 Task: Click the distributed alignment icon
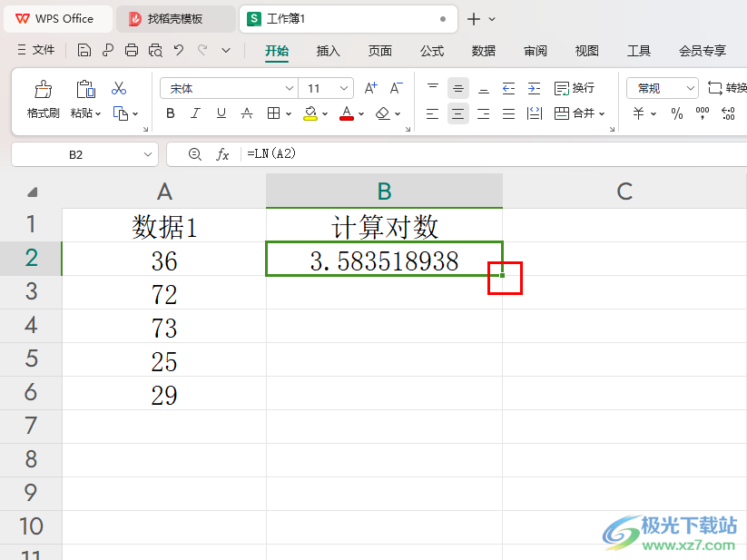click(x=535, y=113)
